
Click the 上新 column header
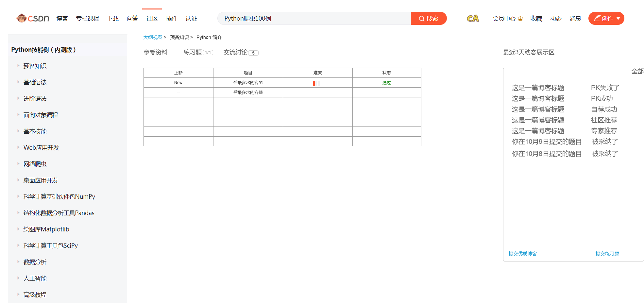point(178,73)
